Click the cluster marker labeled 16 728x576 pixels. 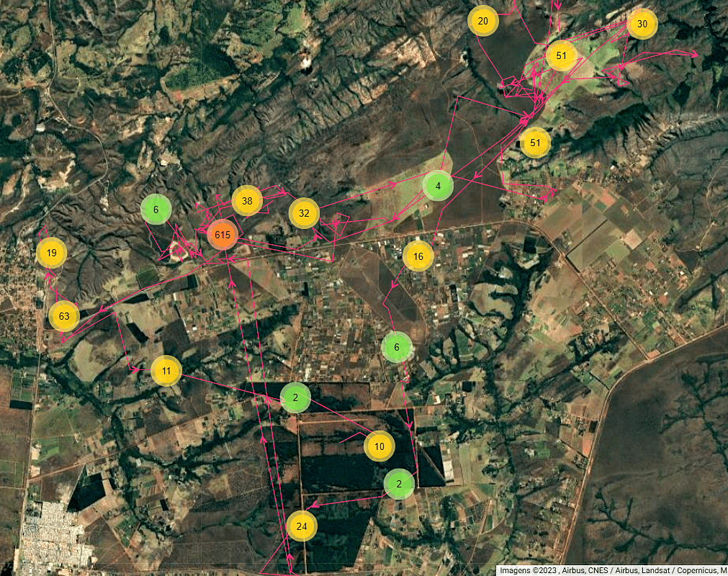click(x=418, y=256)
